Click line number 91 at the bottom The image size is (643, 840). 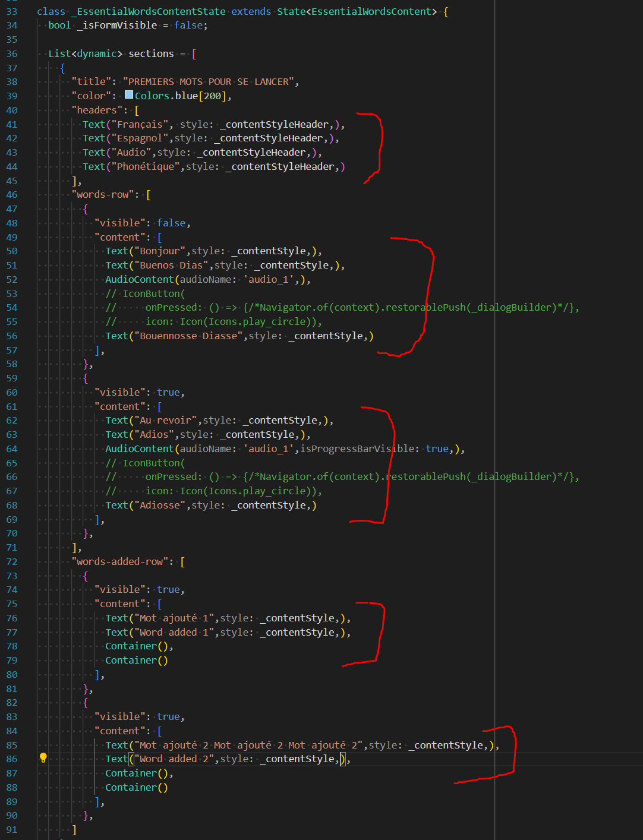point(11,829)
